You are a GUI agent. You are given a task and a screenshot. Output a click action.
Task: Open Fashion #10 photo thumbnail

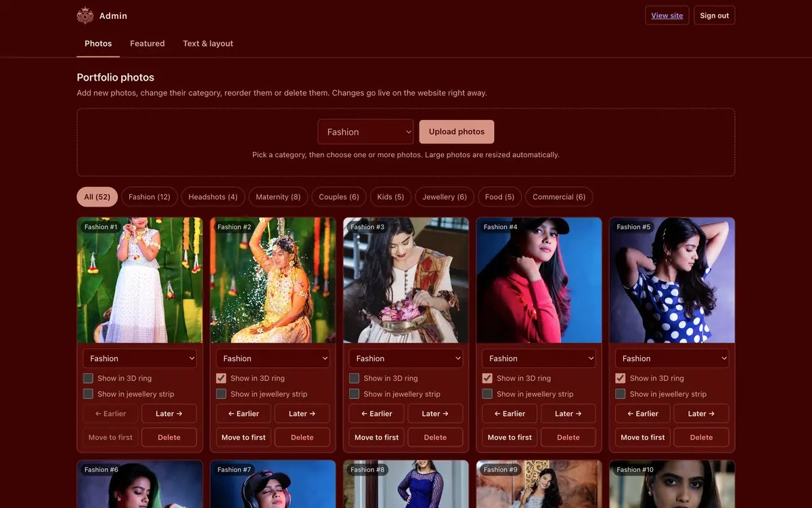pyautogui.click(x=672, y=484)
